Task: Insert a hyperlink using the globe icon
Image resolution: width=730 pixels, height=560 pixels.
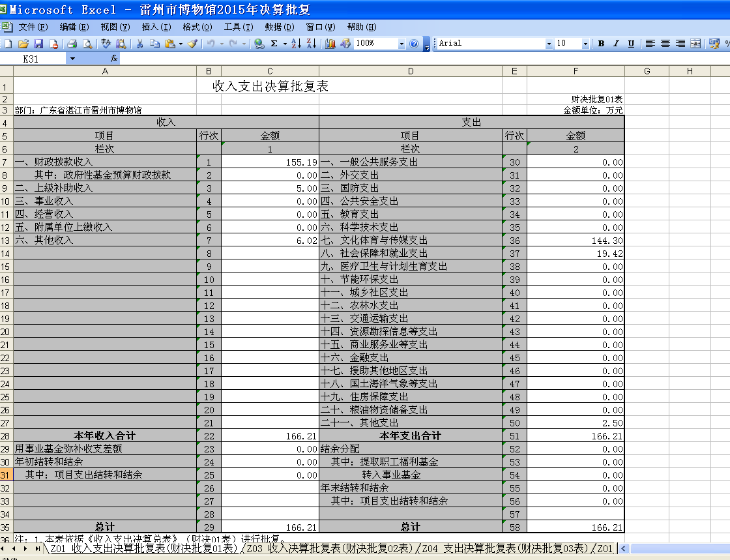Action: (x=259, y=44)
